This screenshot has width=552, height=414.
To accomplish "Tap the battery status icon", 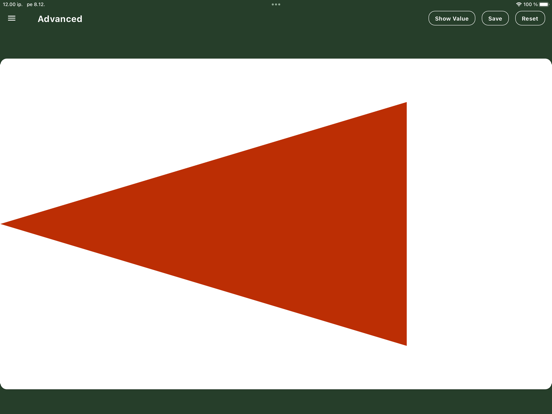I will [x=544, y=4].
